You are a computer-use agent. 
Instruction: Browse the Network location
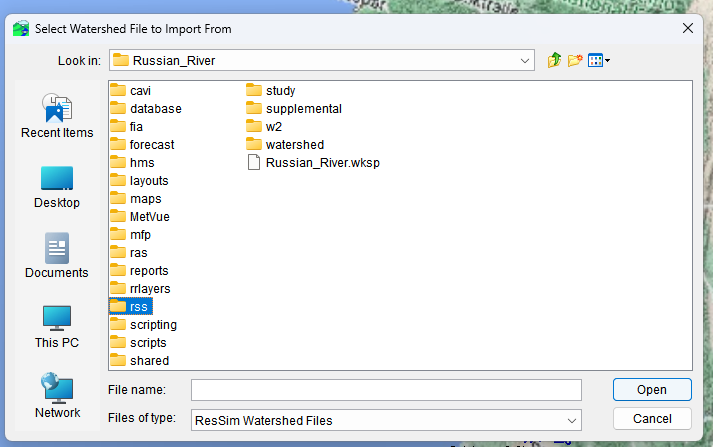[57, 396]
